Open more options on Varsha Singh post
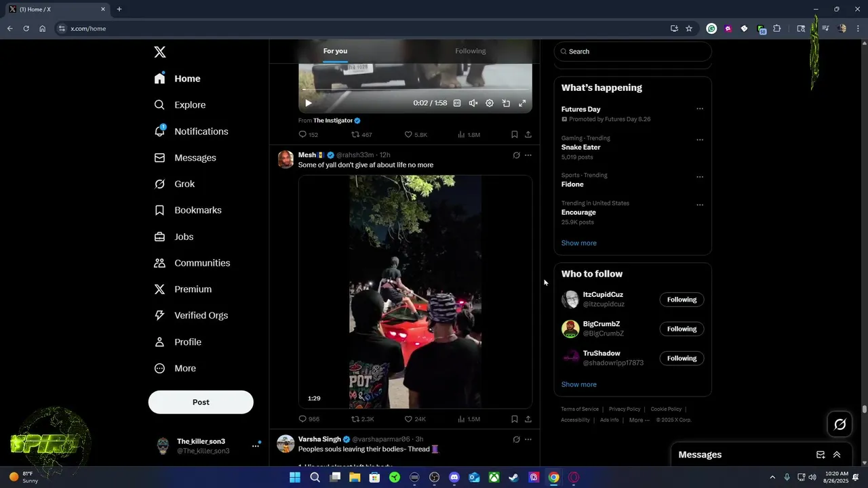Screen dimensions: 868x488 tap(528, 439)
